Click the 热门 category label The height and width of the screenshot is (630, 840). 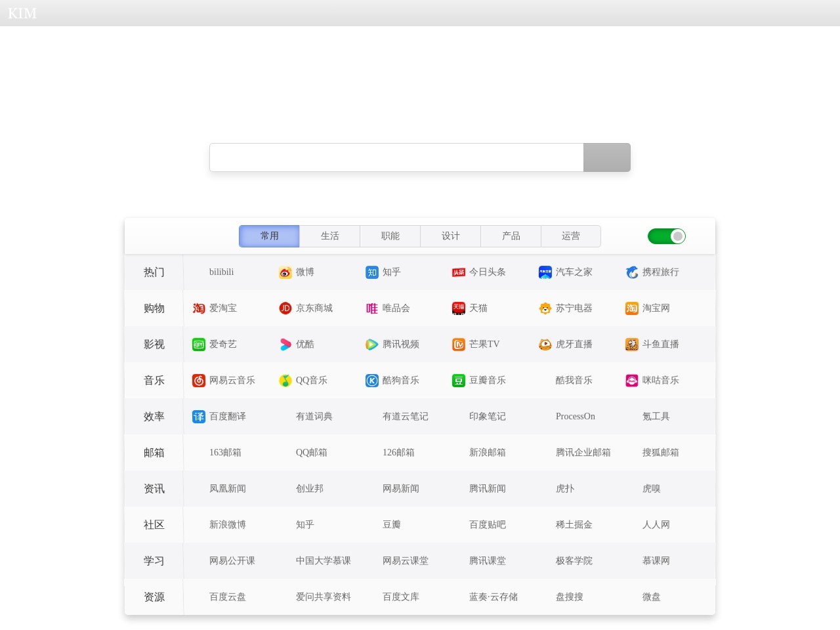coord(154,272)
